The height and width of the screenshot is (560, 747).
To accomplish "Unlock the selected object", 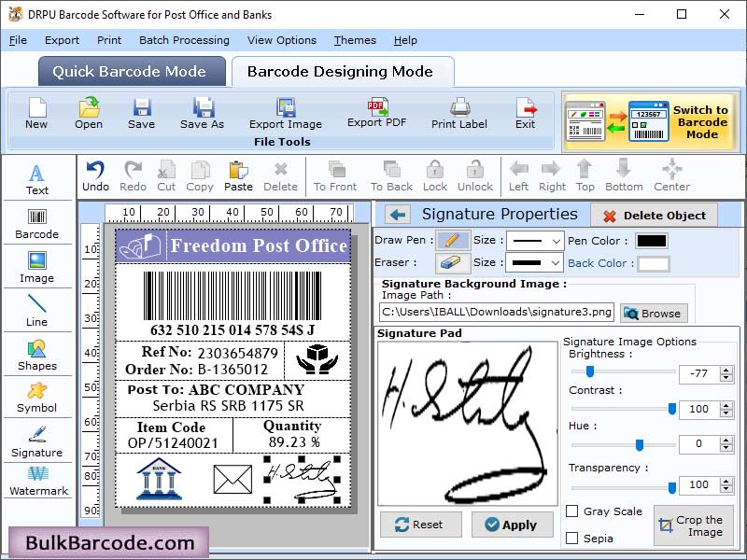I will coord(475,176).
